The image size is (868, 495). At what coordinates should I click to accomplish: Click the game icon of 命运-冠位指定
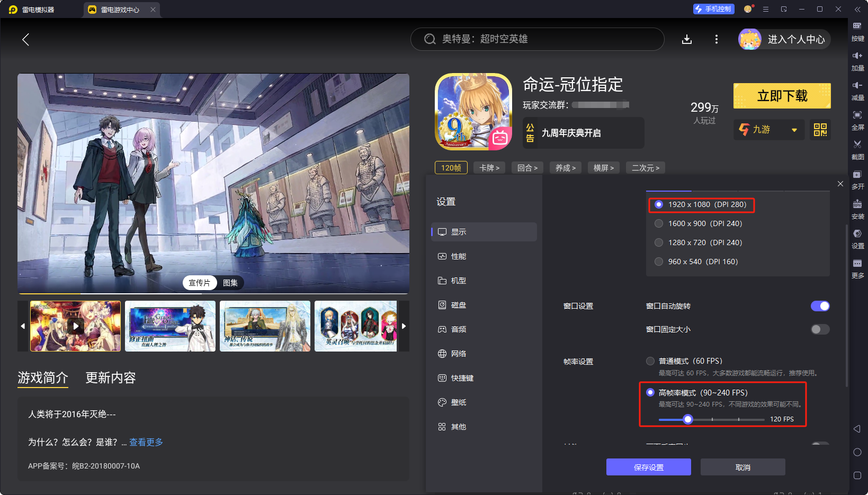pos(473,112)
